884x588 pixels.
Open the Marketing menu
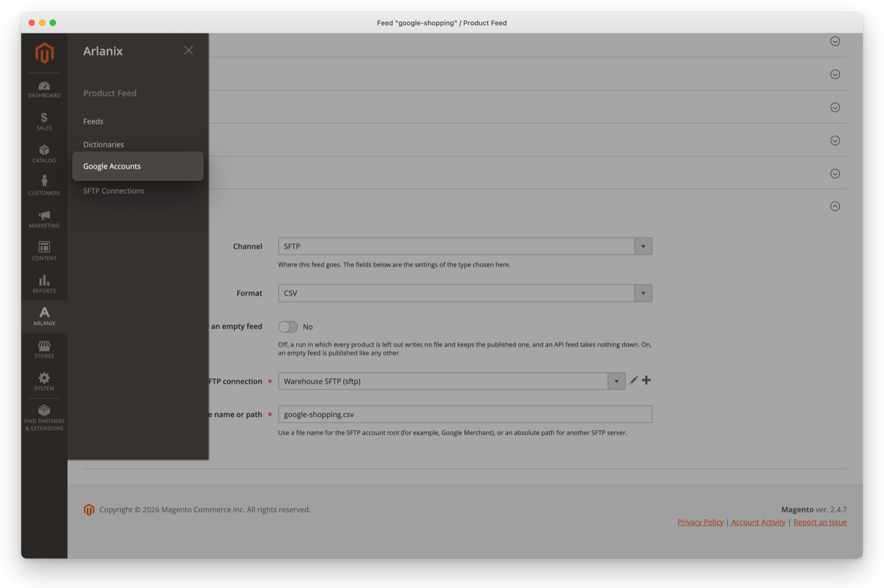[x=44, y=220]
